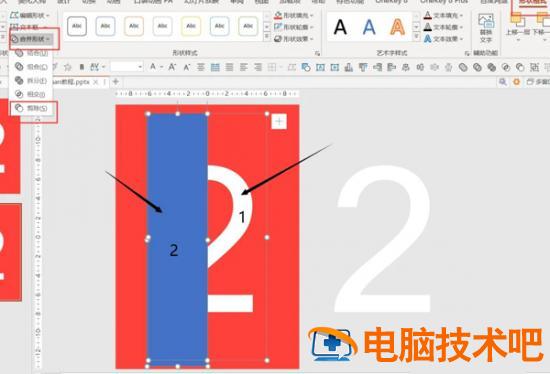Click the quick toolbar subtract shapes icon
The image size is (550, 374).
click(520, 67)
